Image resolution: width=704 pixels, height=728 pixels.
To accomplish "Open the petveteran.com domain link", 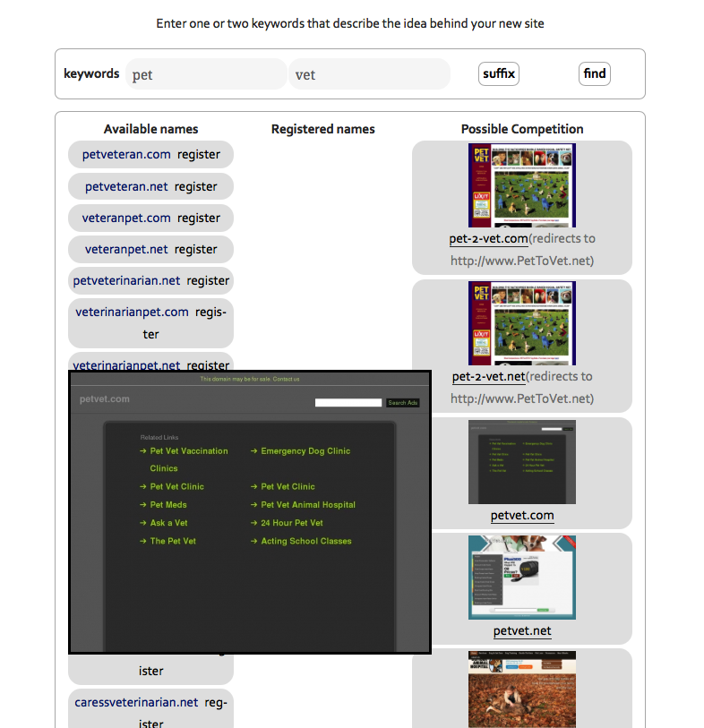I will 126,155.
